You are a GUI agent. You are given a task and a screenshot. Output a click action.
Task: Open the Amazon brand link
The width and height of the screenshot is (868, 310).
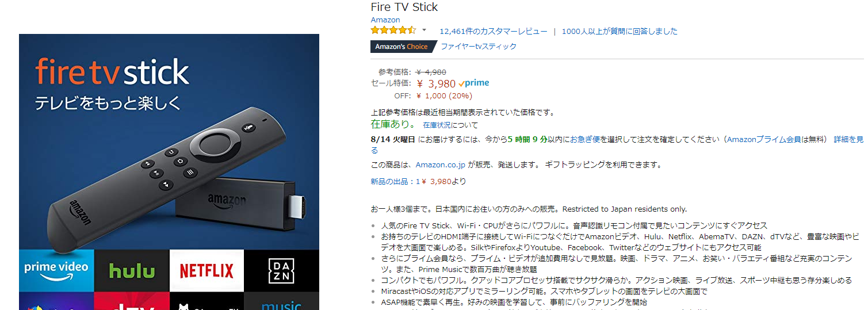coord(385,20)
